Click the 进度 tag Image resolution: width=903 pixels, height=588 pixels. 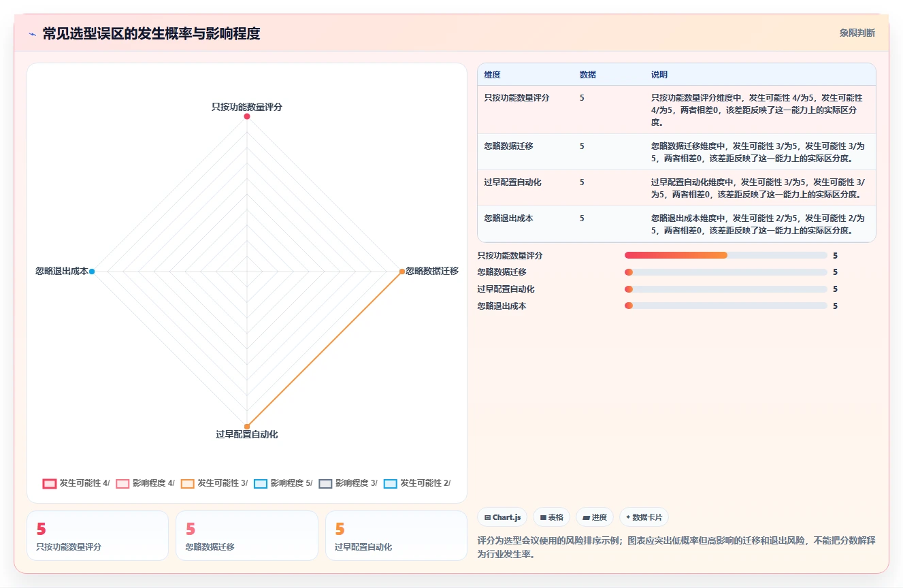coord(595,517)
